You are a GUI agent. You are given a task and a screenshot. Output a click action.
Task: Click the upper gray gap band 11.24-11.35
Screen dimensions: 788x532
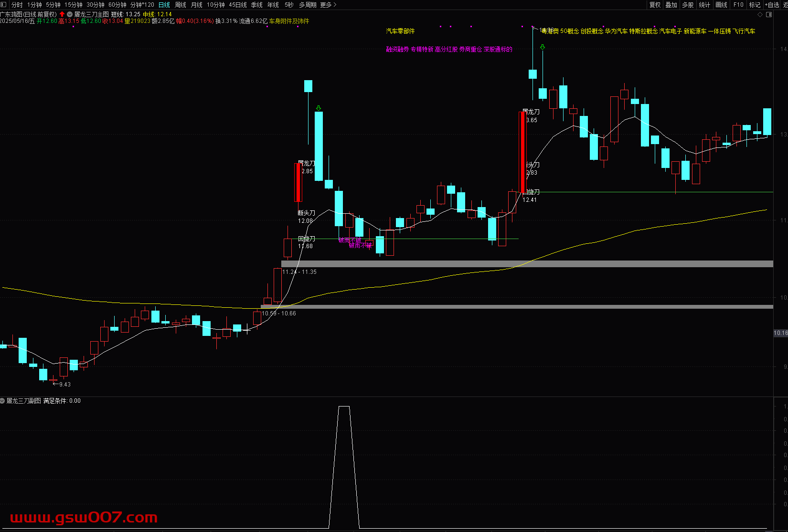525,264
